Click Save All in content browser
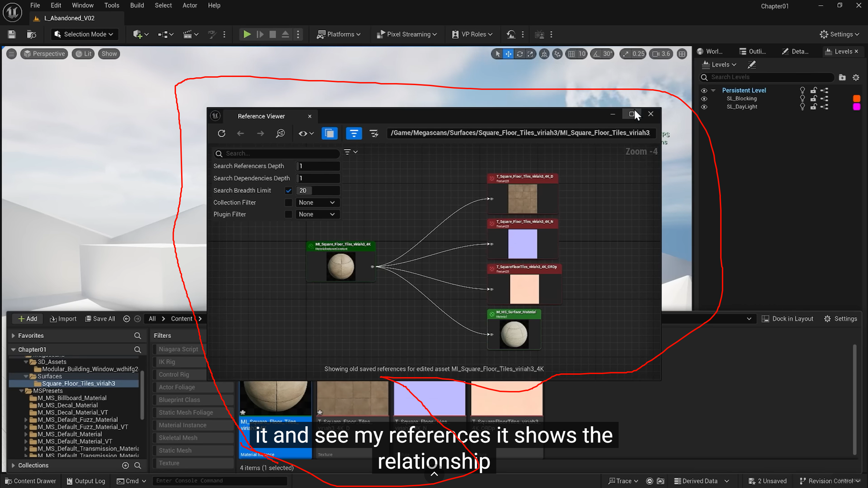This screenshot has height=488, width=868. (x=100, y=319)
